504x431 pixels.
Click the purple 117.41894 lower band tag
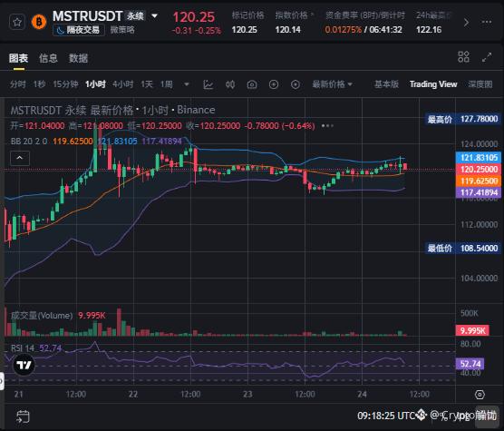click(479, 192)
